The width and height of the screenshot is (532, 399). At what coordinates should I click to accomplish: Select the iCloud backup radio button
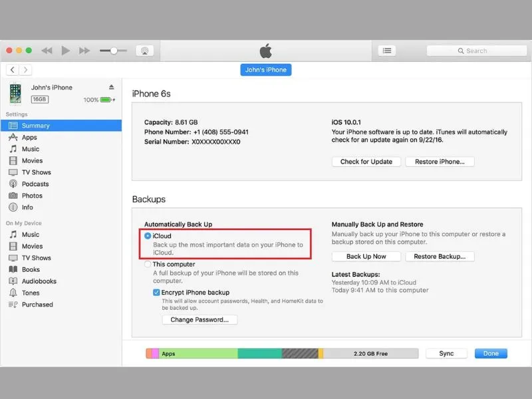148,236
